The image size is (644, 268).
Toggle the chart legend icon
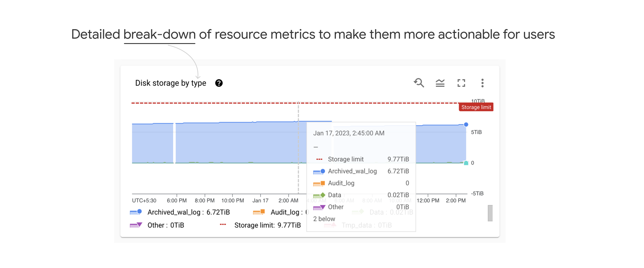[440, 83]
